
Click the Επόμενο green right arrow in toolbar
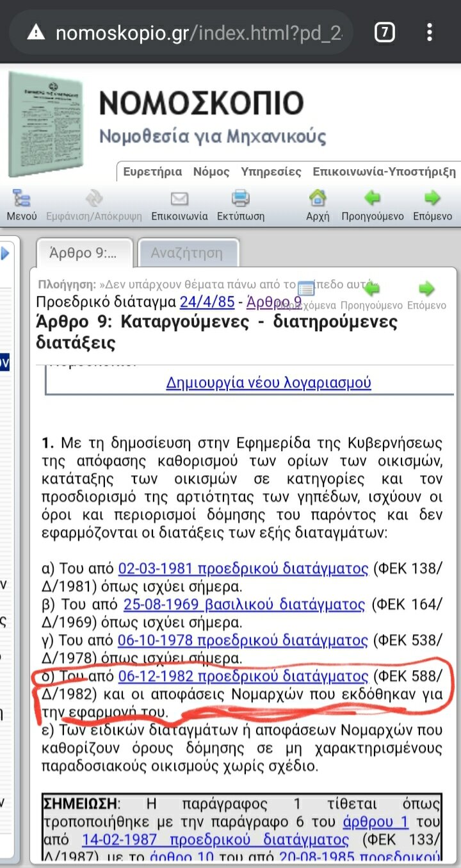pos(432,198)
